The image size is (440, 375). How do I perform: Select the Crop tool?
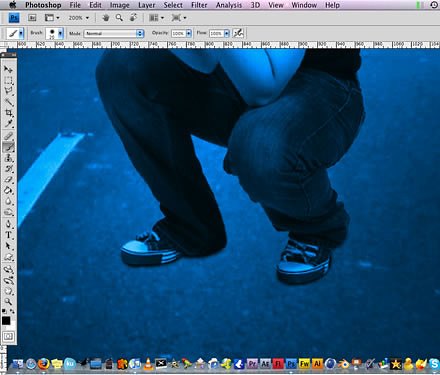(8, 113)
